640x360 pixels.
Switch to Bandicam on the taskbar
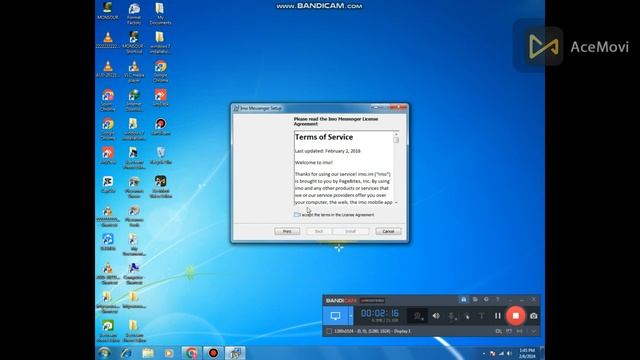[213, 353]
